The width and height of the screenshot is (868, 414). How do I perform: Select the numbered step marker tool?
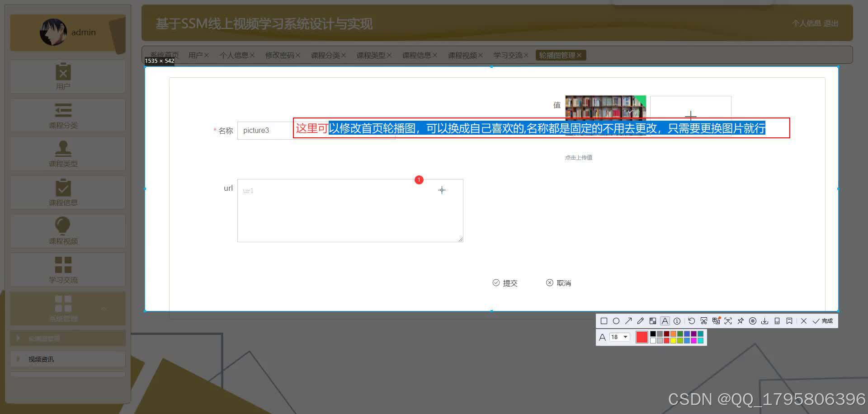pyautogui.click(x=677, y=321)
